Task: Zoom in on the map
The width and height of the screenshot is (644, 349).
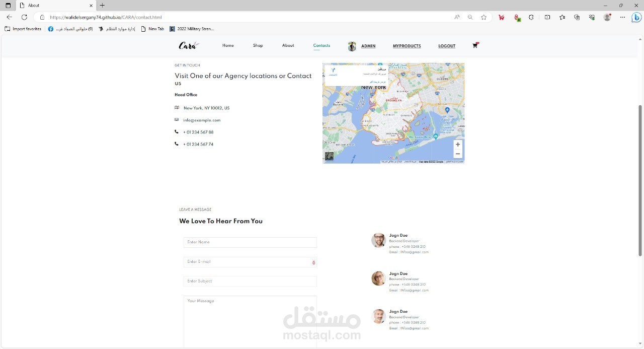Action: 457,145
